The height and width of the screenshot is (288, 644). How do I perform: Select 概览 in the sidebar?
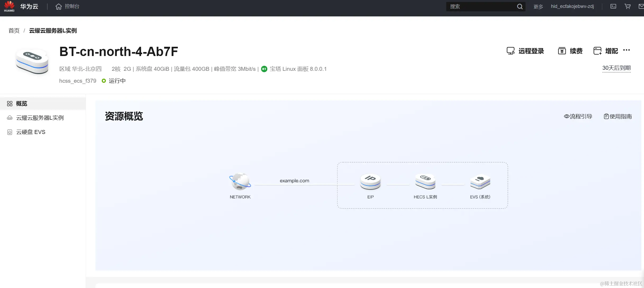point(21,104)
